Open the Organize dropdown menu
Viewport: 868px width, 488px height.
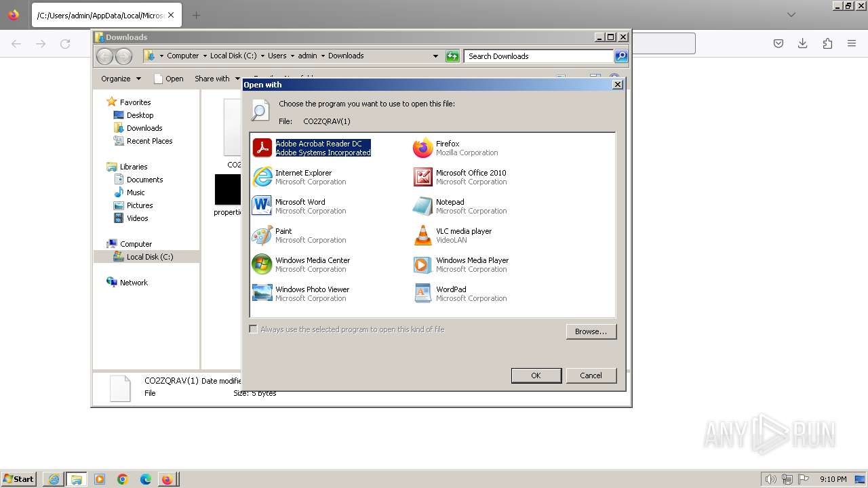point(121,79)
